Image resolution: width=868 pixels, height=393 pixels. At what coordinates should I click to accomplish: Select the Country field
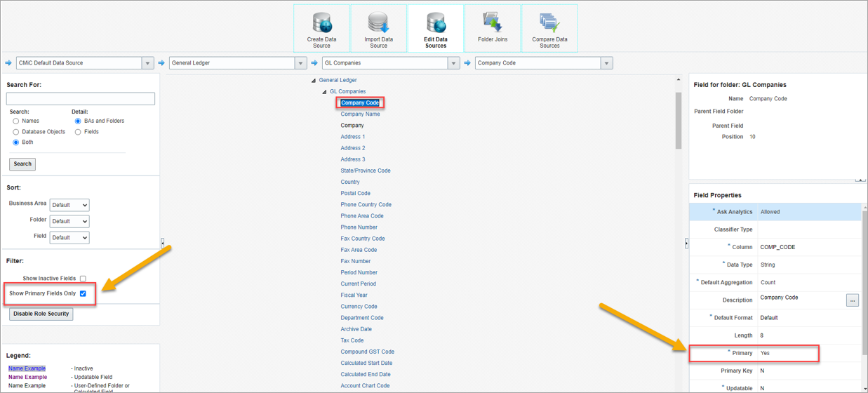(x=350, y=182)
